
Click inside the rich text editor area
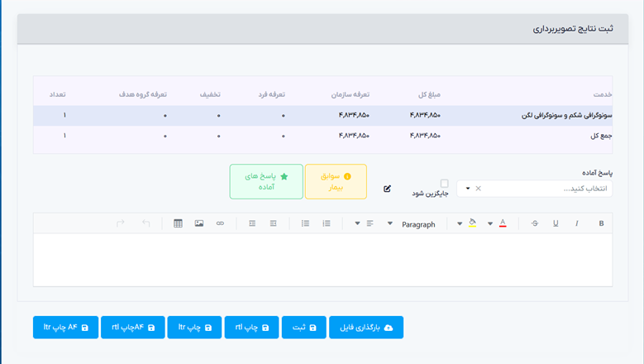click(322, 260)
